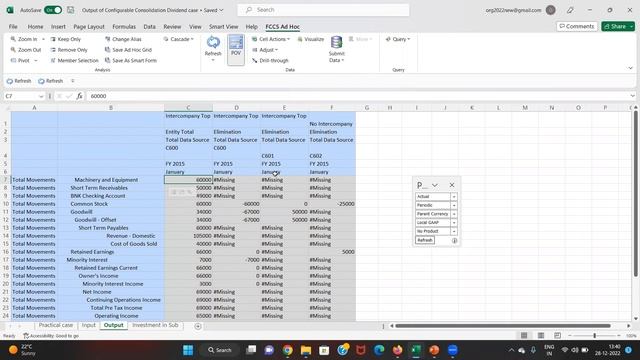Select the Goodwill - Offset cell
Image resolution: width=640 pixels, height=360 pixels.
(x=111, y=220)
